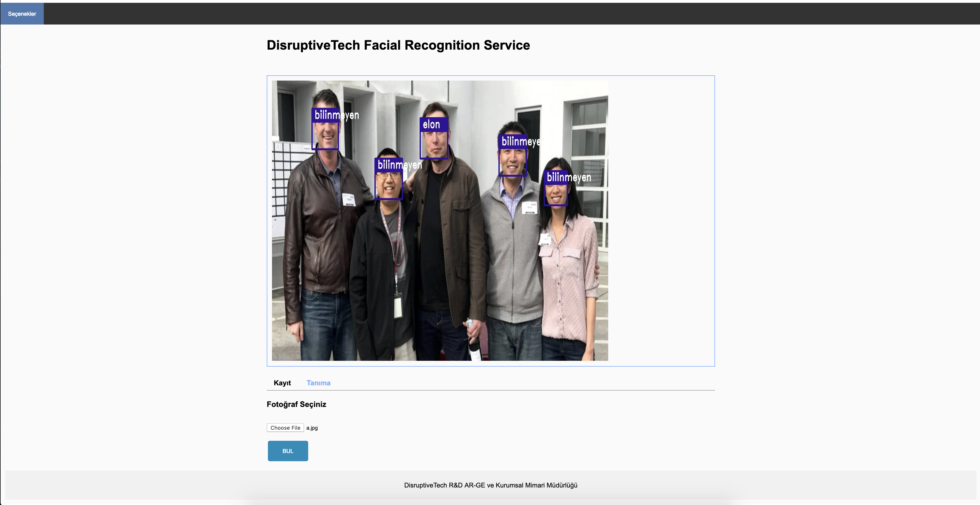This screenshot has height=505, width=980.
Task: Click empty white area beside the result photo
Action: (x=661, y=221)
